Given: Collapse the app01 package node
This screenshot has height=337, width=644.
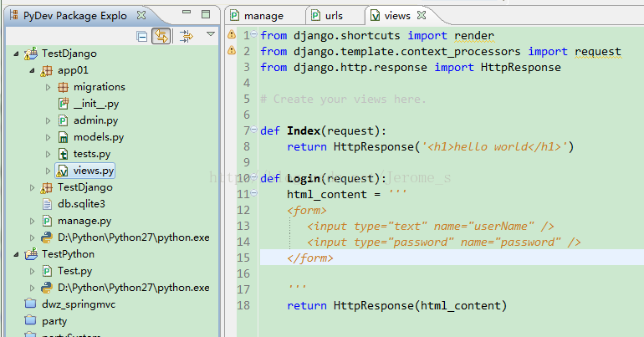Looking at the screenshot, I should pyautogui.click(x=32, y=70).
